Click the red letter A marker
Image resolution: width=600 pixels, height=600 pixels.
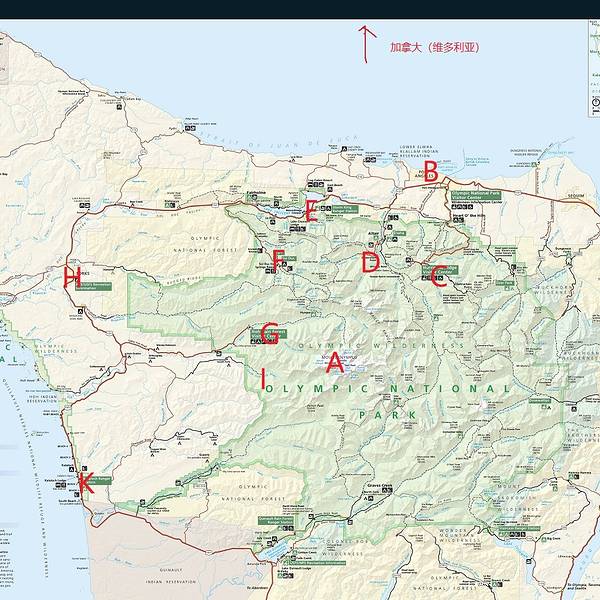click(335, 365)
